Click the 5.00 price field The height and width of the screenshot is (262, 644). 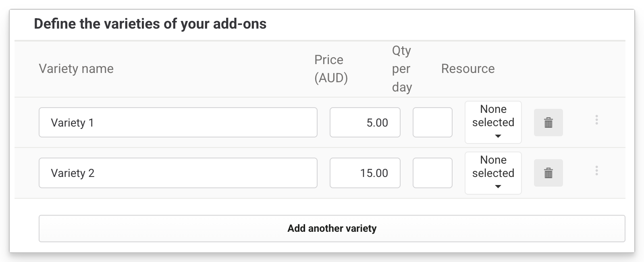pyautogui.click(x=365, y=123)
